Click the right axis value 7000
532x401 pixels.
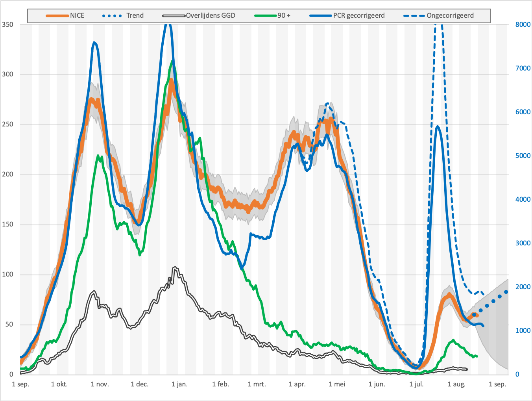pyautogui.click(x=523, y=68)
